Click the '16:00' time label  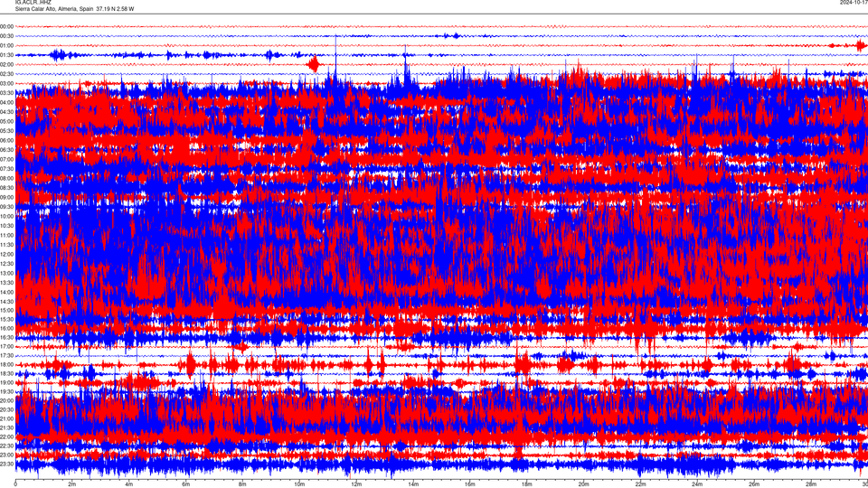pos(7,328)
